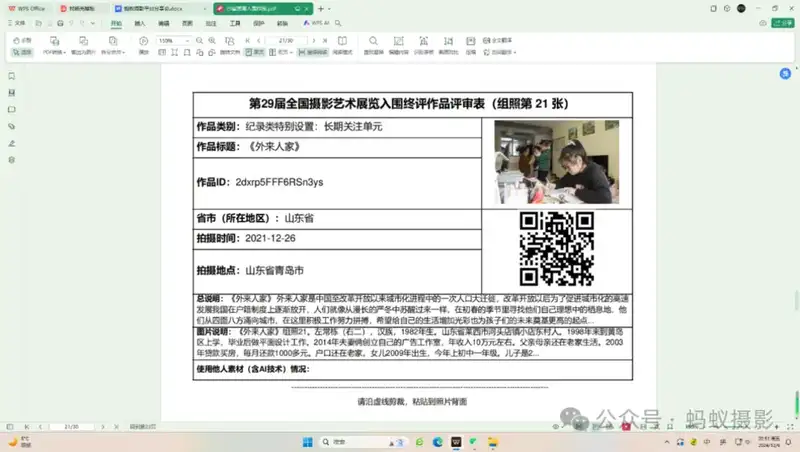This screenshot has height=452, width=800.
Task: Toggle single page view
Action: pyautogui.click(x=255, y=52)
